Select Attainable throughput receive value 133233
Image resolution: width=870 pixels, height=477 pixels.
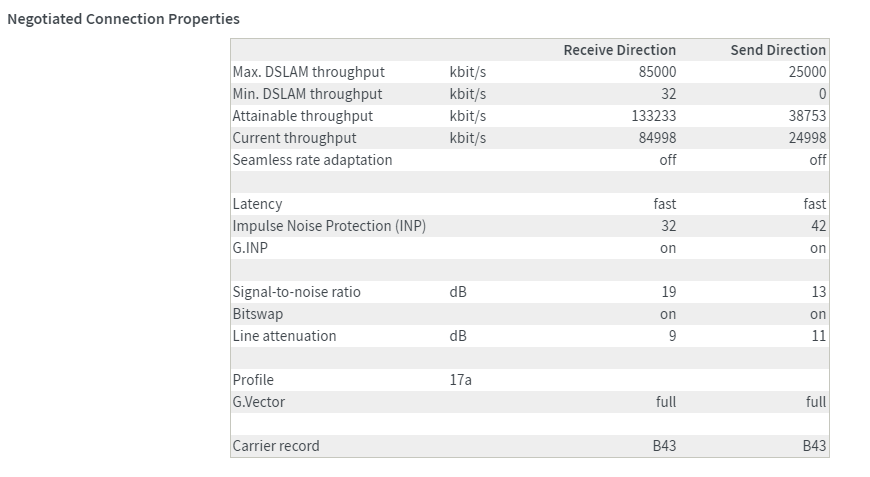653,116
